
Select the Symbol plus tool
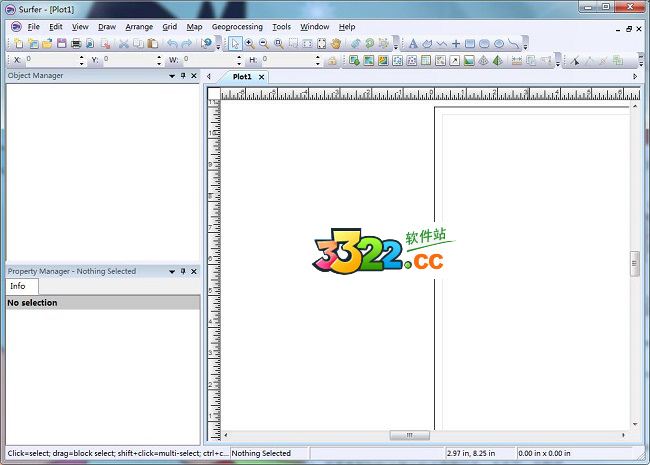(456, 43)
